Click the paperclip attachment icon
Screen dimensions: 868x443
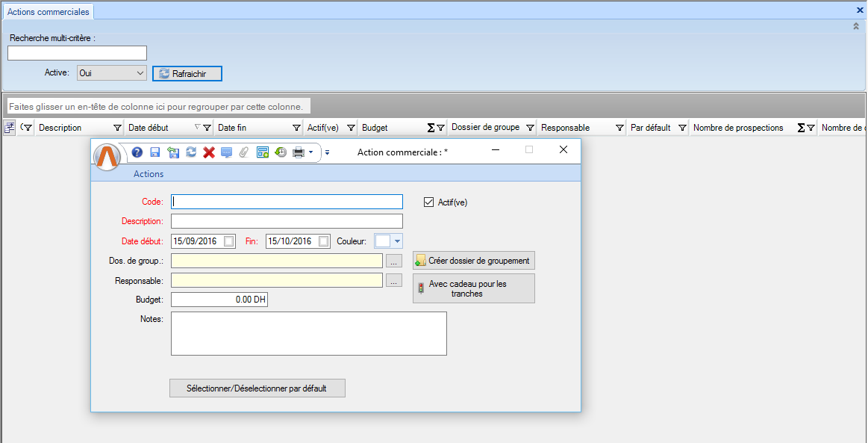pos(244,152)
